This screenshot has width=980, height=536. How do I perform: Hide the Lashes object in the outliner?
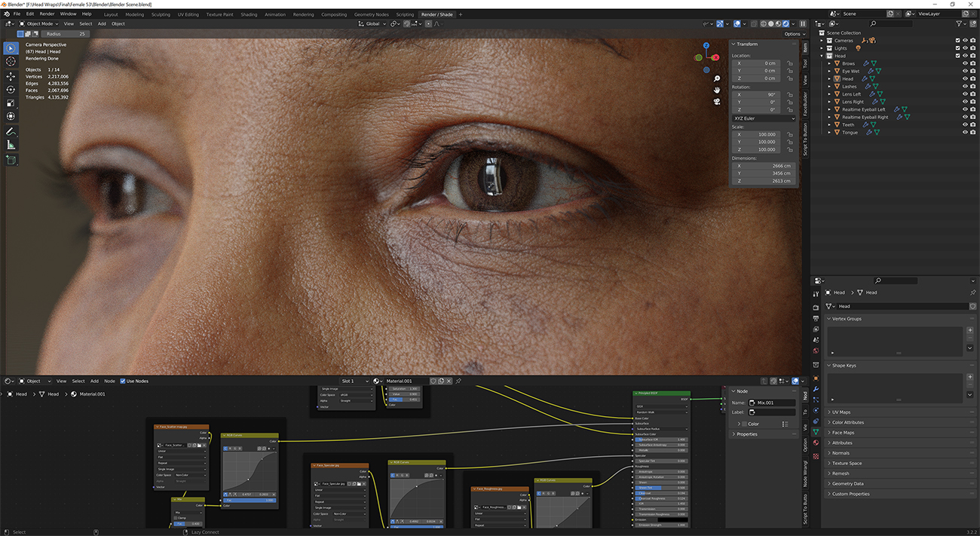point(966,87)
